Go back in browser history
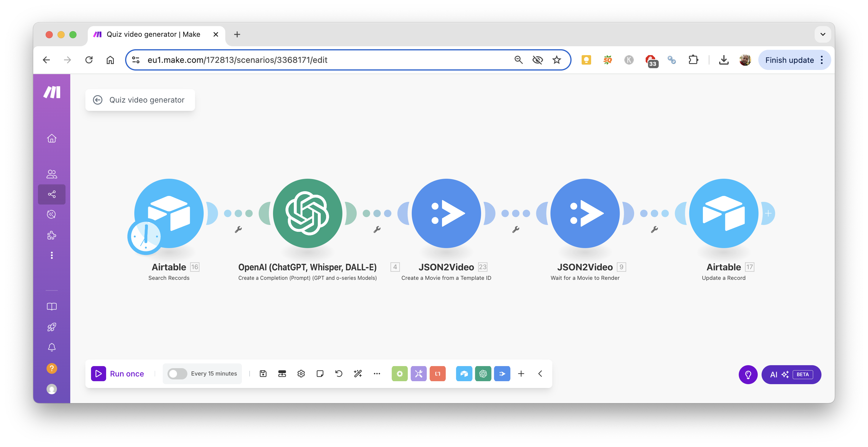The height and width of the screenshot is (447, 868). click(47, 60)
